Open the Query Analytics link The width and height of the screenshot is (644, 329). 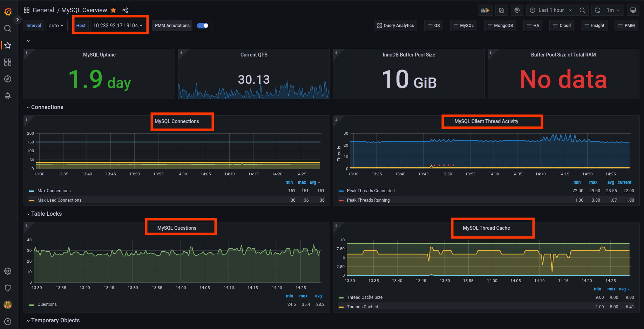pyautogui.click(x=395, y=26)
